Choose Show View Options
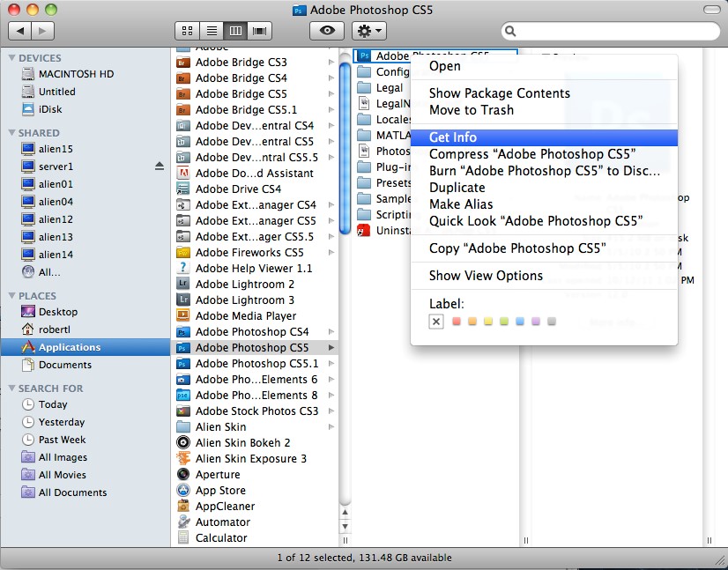Screen dimensions: 728x570 pyautogui.click(x=544, y=276)
